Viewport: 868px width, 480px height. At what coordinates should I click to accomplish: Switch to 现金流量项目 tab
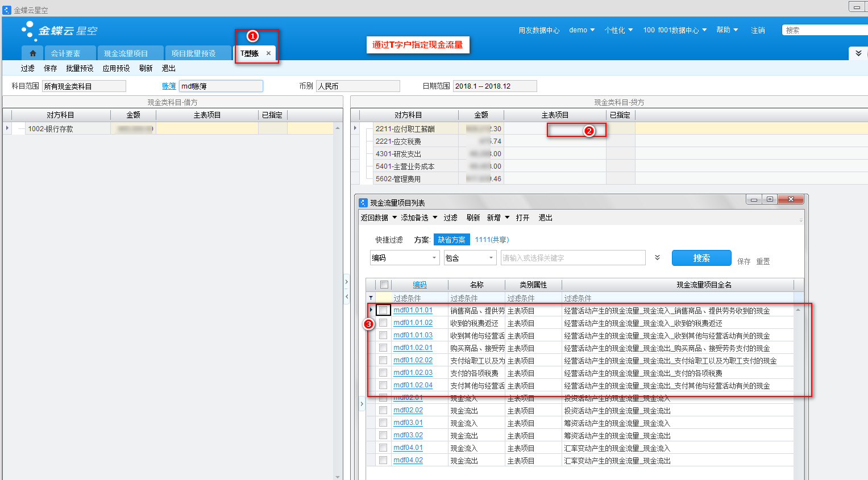pyautogui.click(x=126, y=53)
